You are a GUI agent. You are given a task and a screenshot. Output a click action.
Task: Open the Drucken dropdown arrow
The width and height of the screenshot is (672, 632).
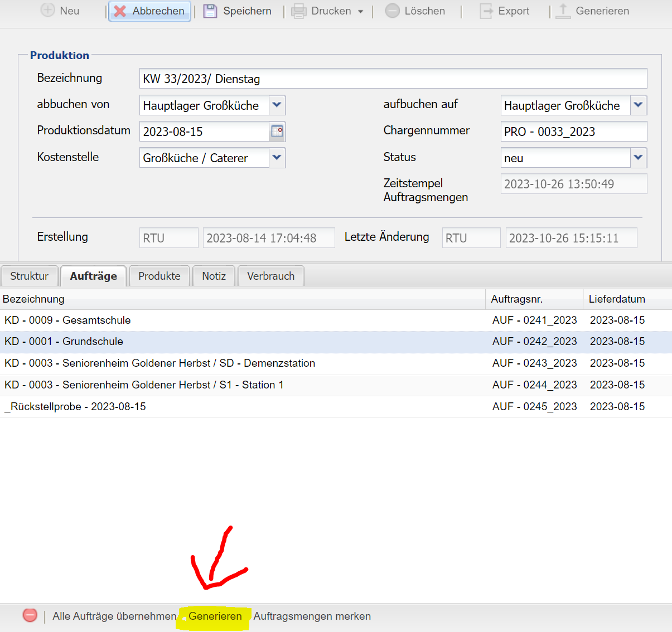point(361,12)
